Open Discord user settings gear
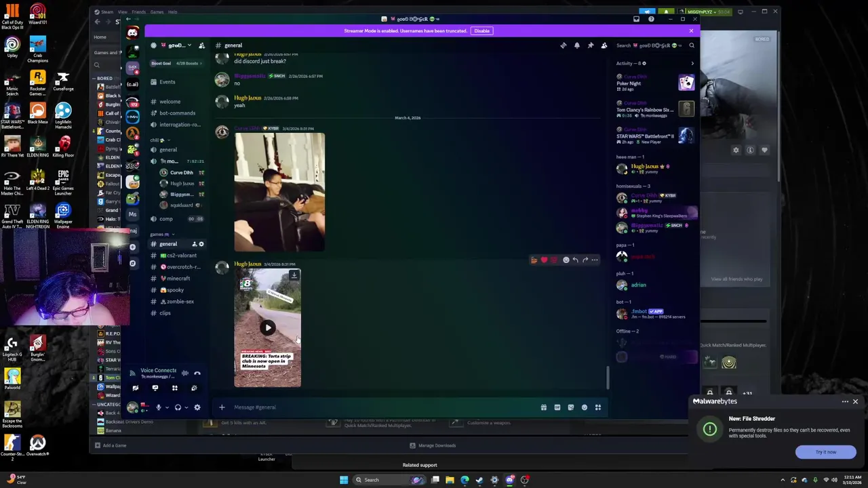This screenshot has width=868, height=488. 197,407
